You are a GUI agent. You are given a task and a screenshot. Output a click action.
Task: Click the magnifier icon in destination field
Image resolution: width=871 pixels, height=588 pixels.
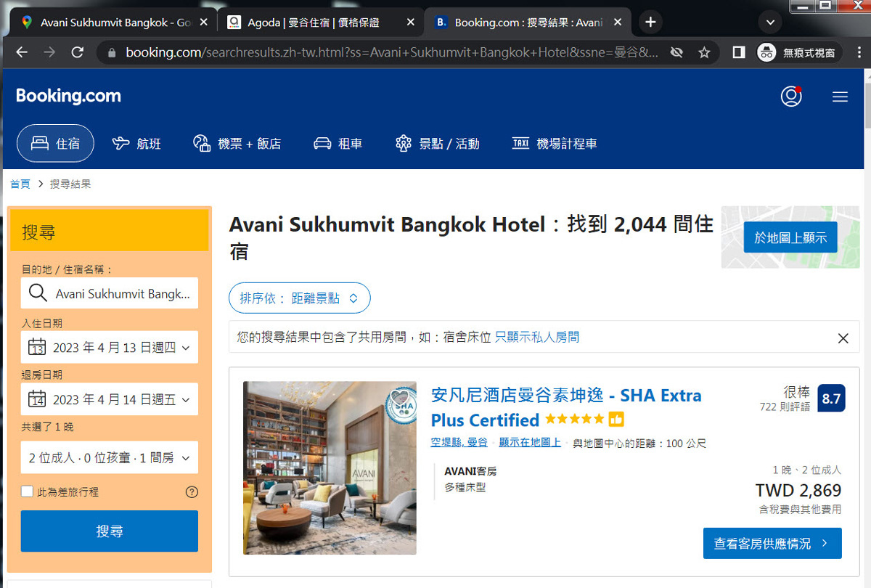[38, 293]
